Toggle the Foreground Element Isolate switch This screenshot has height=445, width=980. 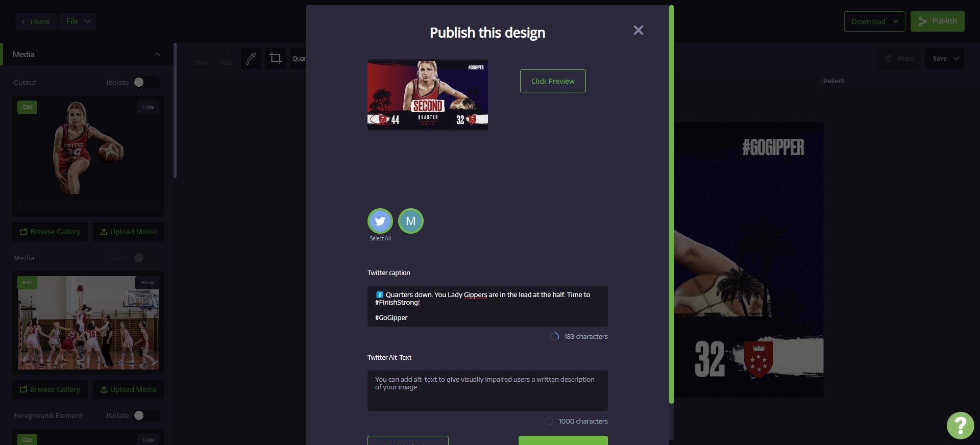145,415
